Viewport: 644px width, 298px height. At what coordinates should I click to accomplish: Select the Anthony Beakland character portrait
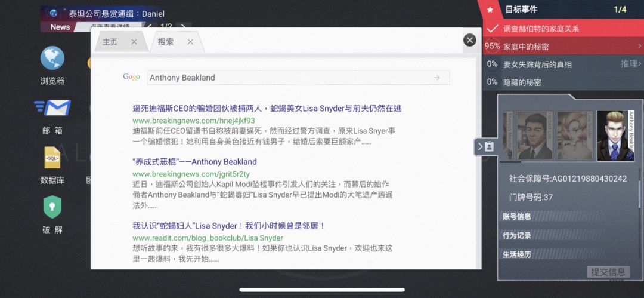coord(615,135)
